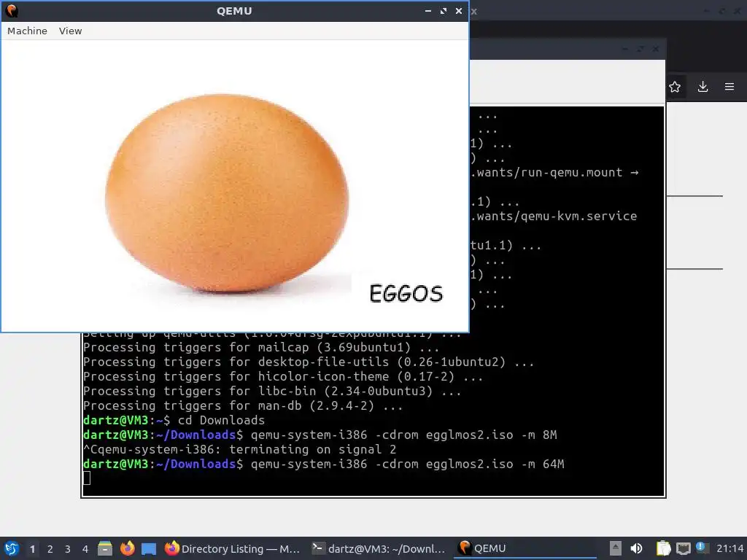Click 'Processing triggers for desktop-file-utils' line

[x=309, y=362]
